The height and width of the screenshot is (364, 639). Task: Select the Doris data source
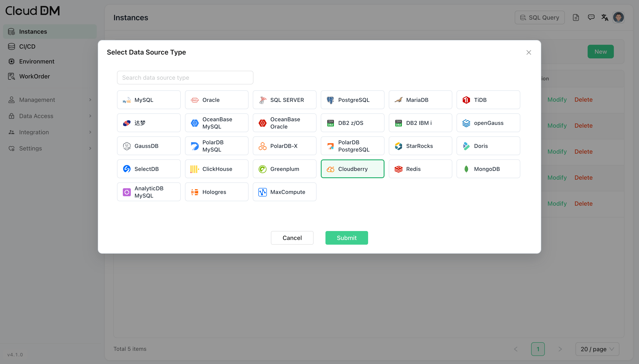pos(488,146)
